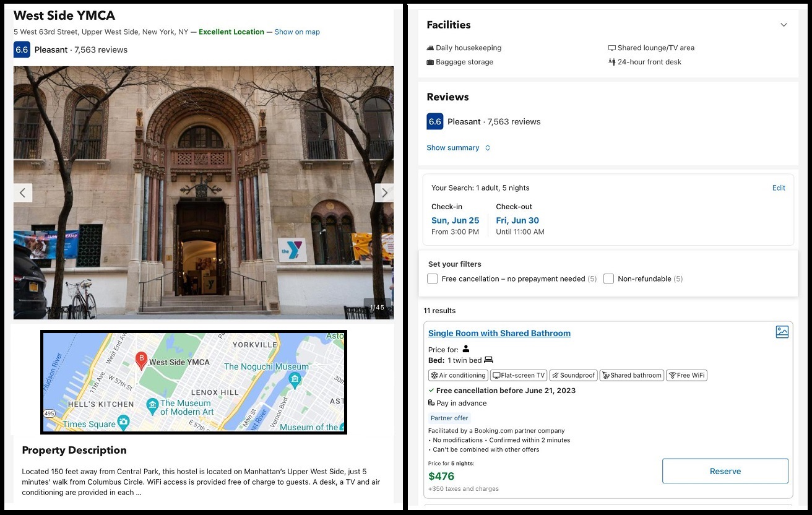The image size is (812, 515).
Task: Click the 11 results text
Action: tap(439, 311)
